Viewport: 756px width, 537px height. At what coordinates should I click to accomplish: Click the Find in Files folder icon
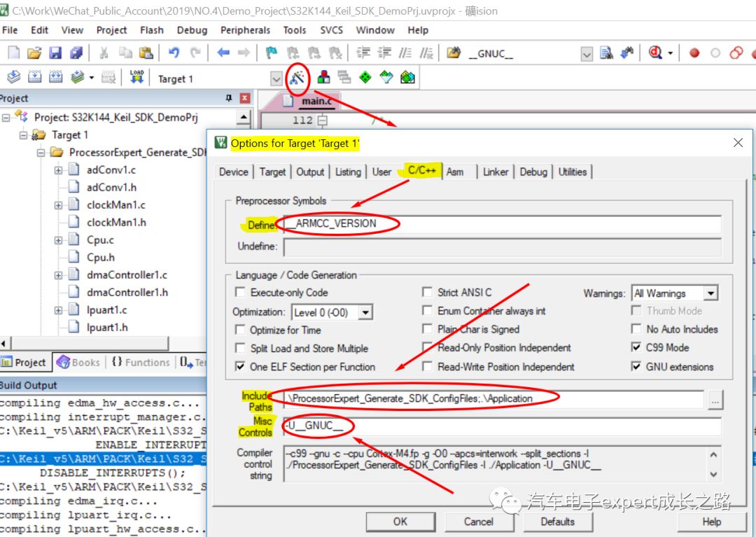(x=454, y=53)
